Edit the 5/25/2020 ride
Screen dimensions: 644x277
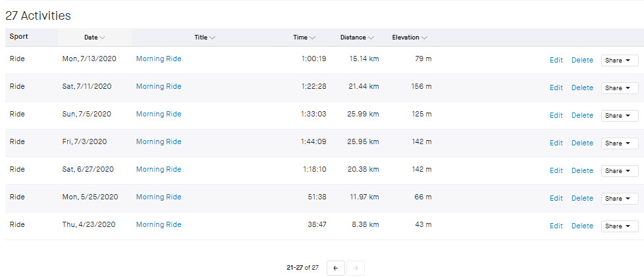point(556,199)
